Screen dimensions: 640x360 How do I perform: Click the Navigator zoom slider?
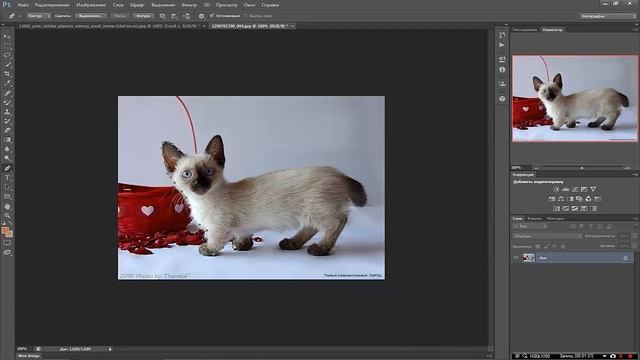[x=582, y=167]
